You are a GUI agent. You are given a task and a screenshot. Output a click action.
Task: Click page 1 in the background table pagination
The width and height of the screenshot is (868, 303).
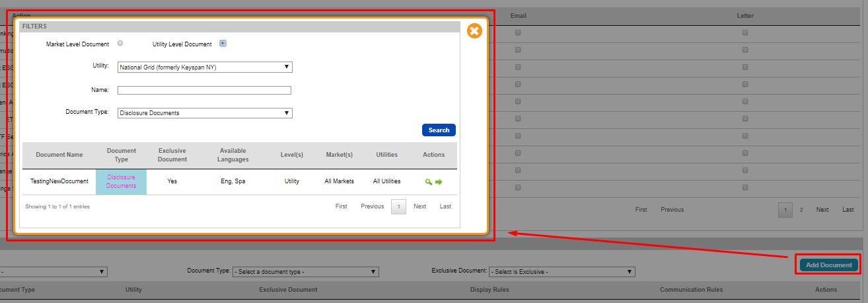pos(785,210)
